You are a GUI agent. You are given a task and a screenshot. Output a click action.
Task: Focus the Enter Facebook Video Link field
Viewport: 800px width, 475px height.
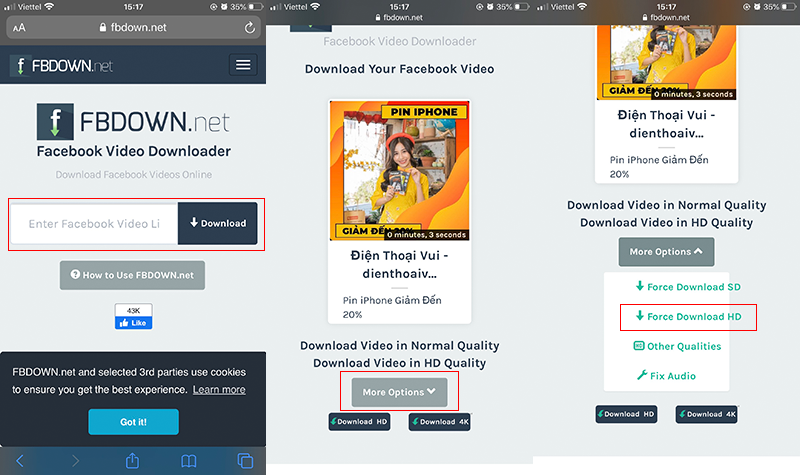[94, 223]
